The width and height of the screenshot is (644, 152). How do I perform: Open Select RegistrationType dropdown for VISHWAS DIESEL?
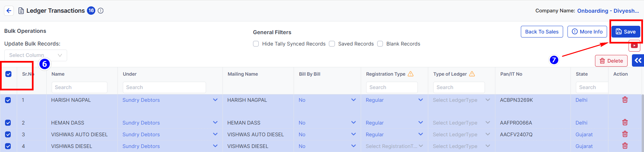pos(394,146)
